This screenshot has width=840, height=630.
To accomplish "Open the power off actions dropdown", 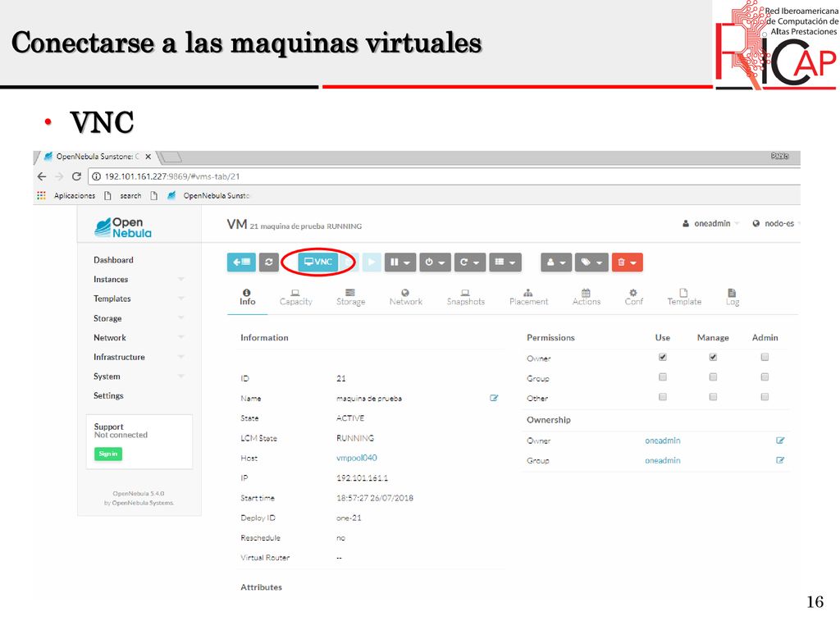I will (435, 262).
